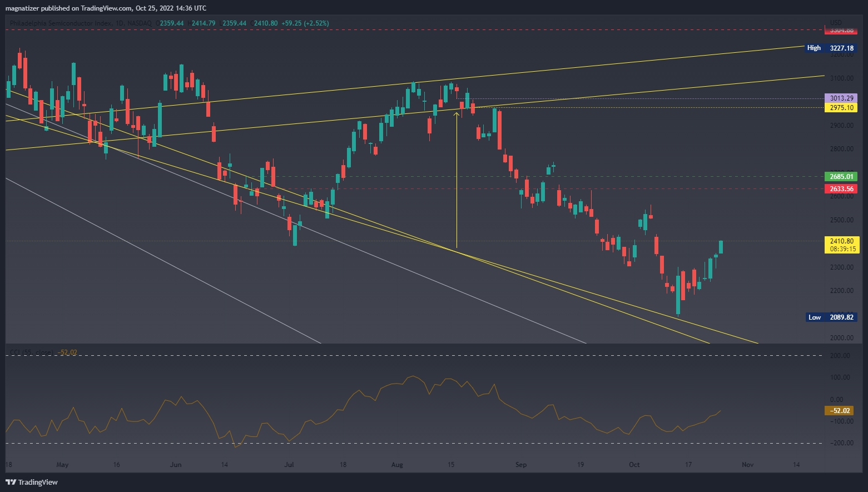Click the CCI legend value -52.02

[67, 352]
